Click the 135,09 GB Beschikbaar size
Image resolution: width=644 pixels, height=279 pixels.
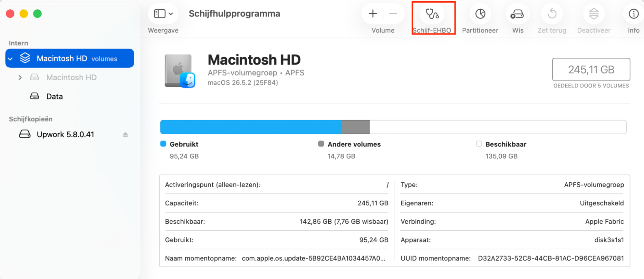[x=501, y=156]
